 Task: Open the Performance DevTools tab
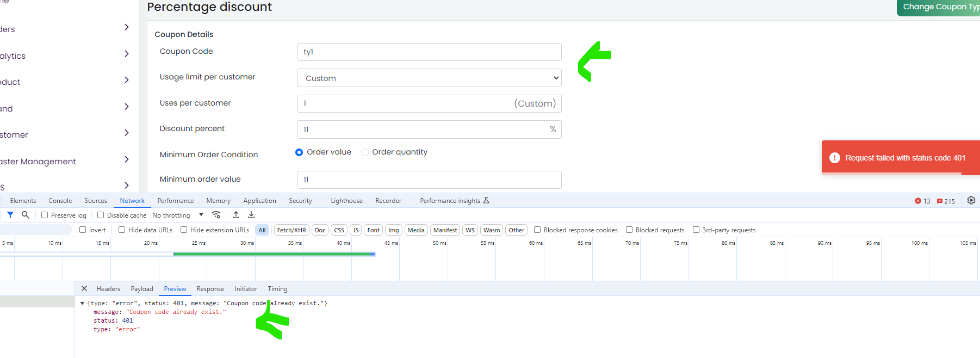point(176,201)
